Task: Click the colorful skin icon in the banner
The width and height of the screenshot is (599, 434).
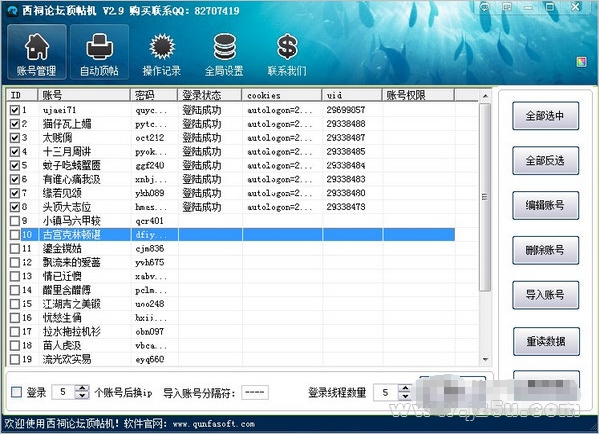Action: click(x=581, y=62)
